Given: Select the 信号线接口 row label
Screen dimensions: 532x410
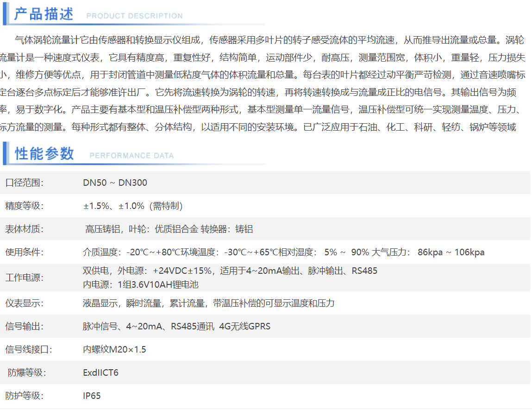Looking at the screenshot, I should pyautogui.click(x=28, y=349).
